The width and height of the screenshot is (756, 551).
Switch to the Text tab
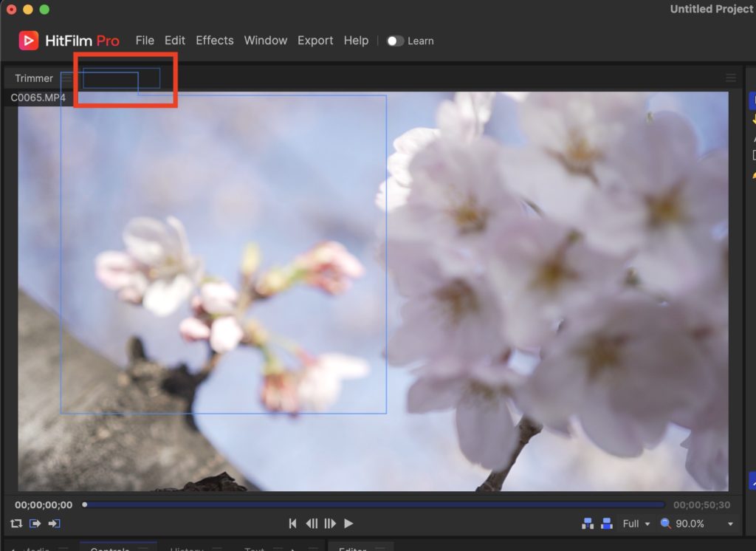click(x=254, y=548)
